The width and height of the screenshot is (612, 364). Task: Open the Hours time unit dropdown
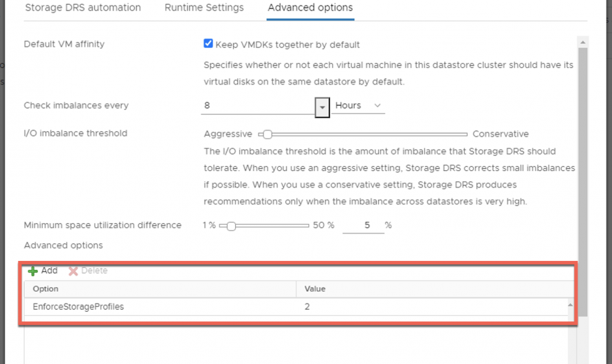click(358, 106)
